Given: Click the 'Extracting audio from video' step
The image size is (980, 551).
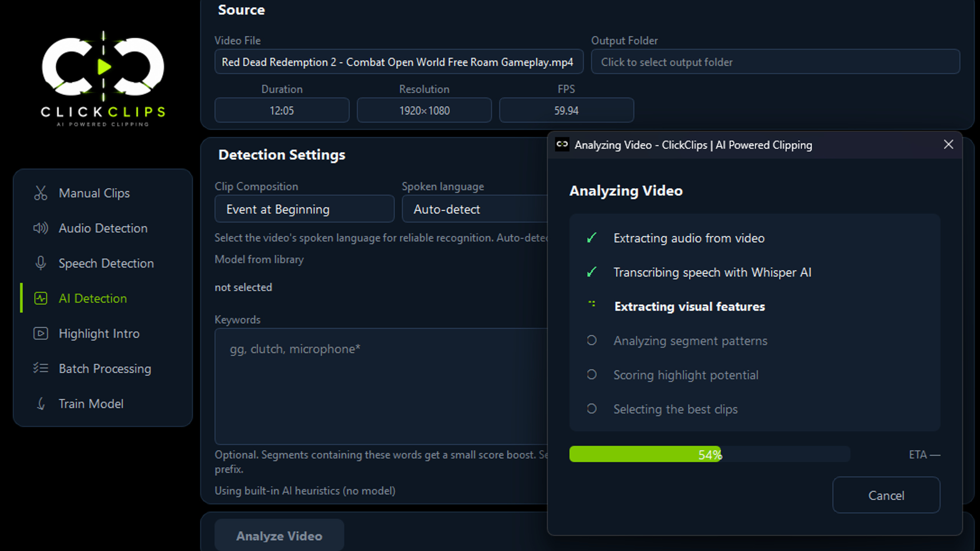Looking at the screenshot, I should (689, 238).
